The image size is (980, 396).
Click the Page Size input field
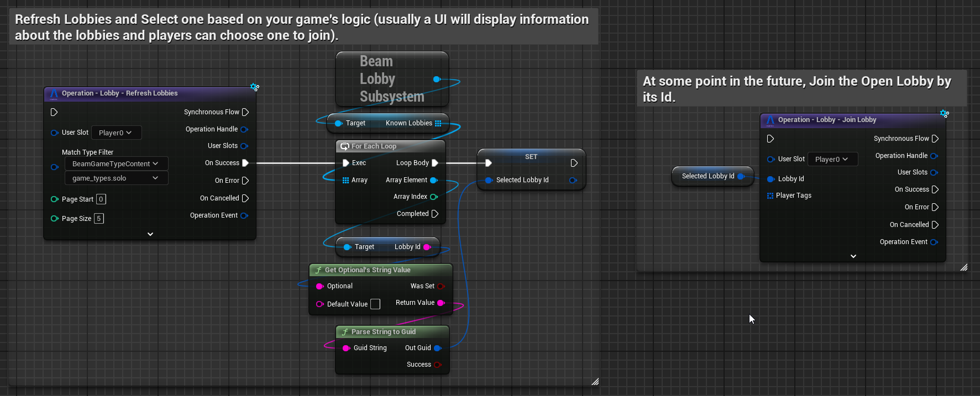[x=99, y=219]
